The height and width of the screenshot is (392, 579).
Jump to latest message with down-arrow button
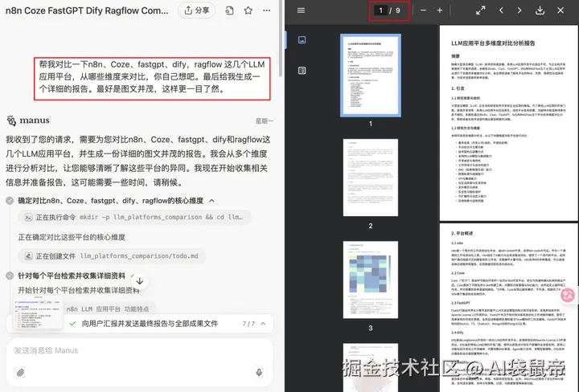tap(140, 281)
